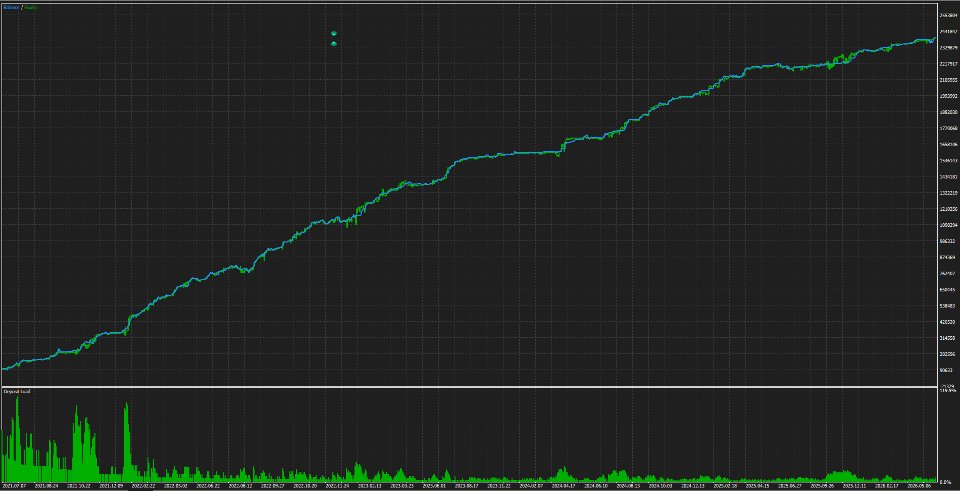Select the Equity legend label
This screenshot has height=491, width=960.
coord(31,7)
